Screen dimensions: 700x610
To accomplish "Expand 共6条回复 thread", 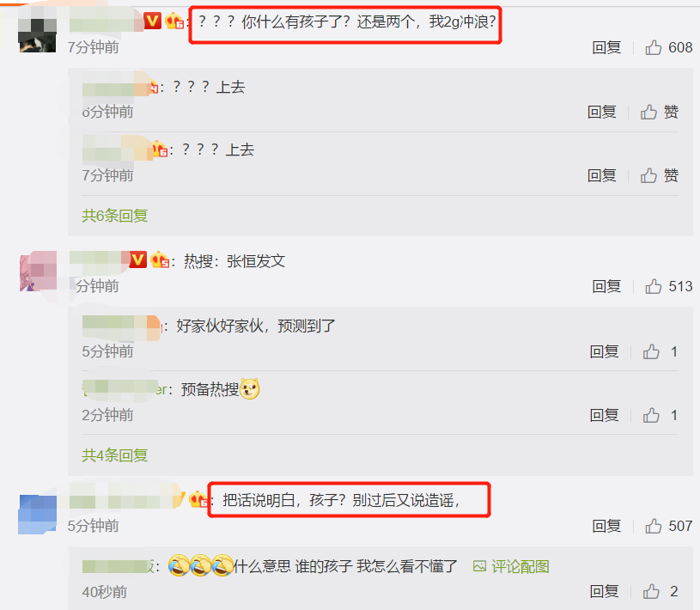I will tap(115, 216).
